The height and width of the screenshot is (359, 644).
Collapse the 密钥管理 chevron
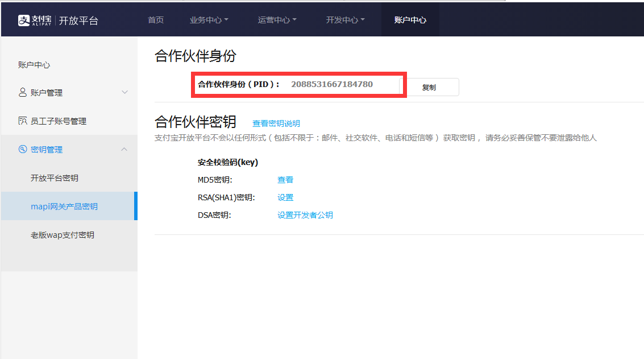coord(124,149)
